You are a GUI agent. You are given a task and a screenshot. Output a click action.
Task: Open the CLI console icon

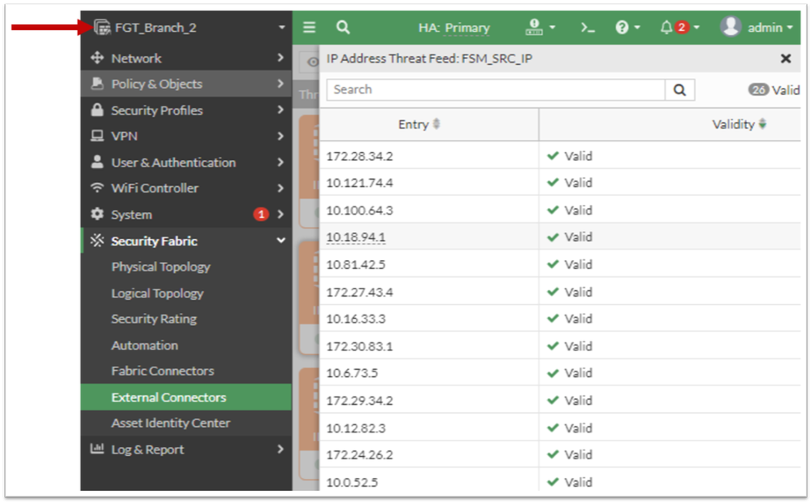pyautogui.click(x=588, y=28)
